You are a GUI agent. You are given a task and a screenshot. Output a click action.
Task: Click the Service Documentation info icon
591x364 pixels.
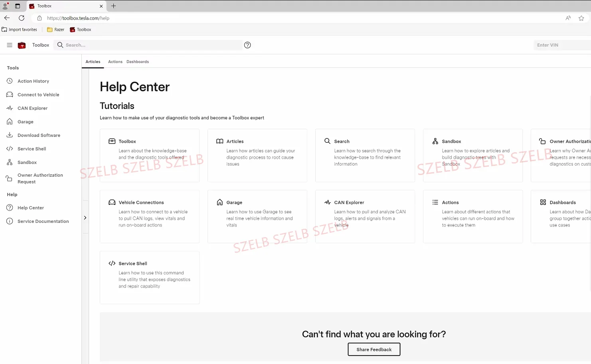tap(10, 221)
